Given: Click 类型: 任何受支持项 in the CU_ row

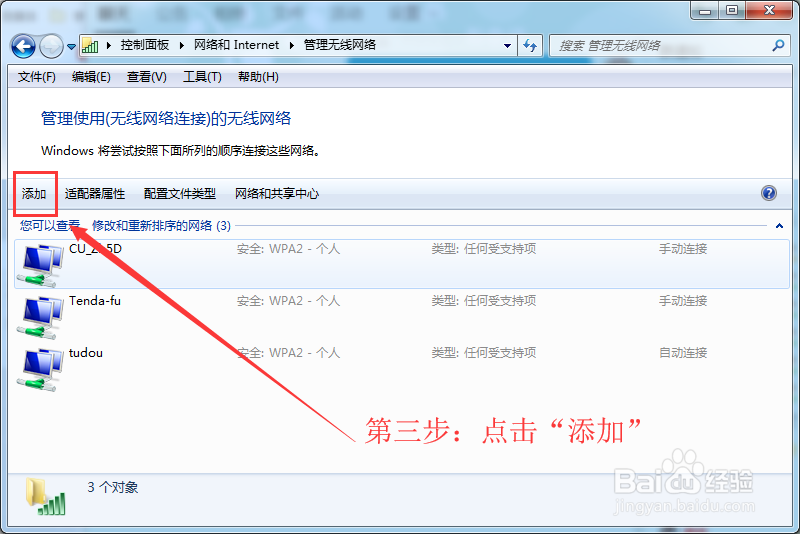Looking at the screenshot, I should (484, 249).
